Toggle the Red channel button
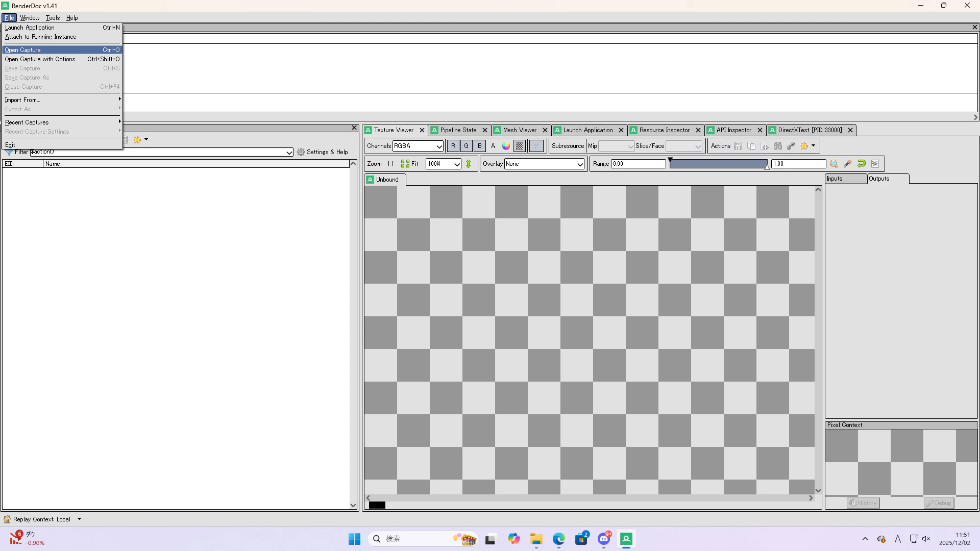Viewport: 980px width, 551px height. pos(453,146)
